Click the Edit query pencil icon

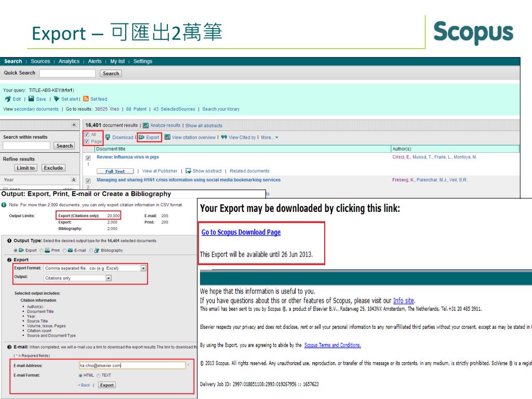tap(8, 99)
